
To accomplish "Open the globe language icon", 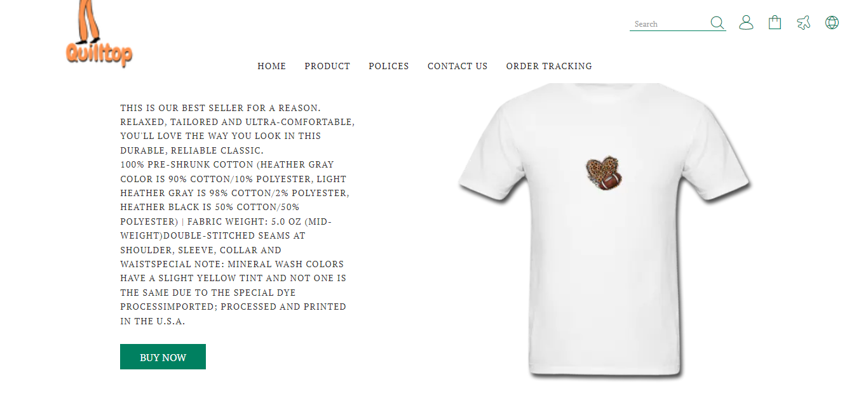I will (832, 23).
